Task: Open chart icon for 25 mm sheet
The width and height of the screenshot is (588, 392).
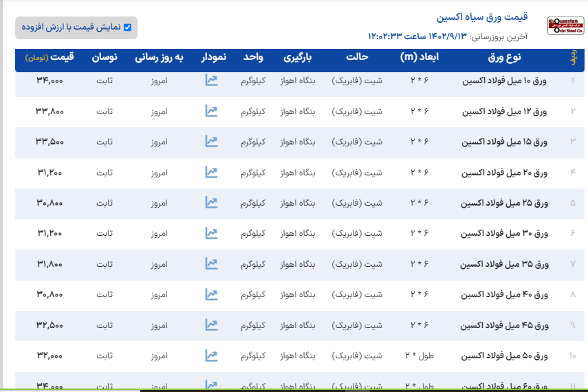Action: [211, 203]
